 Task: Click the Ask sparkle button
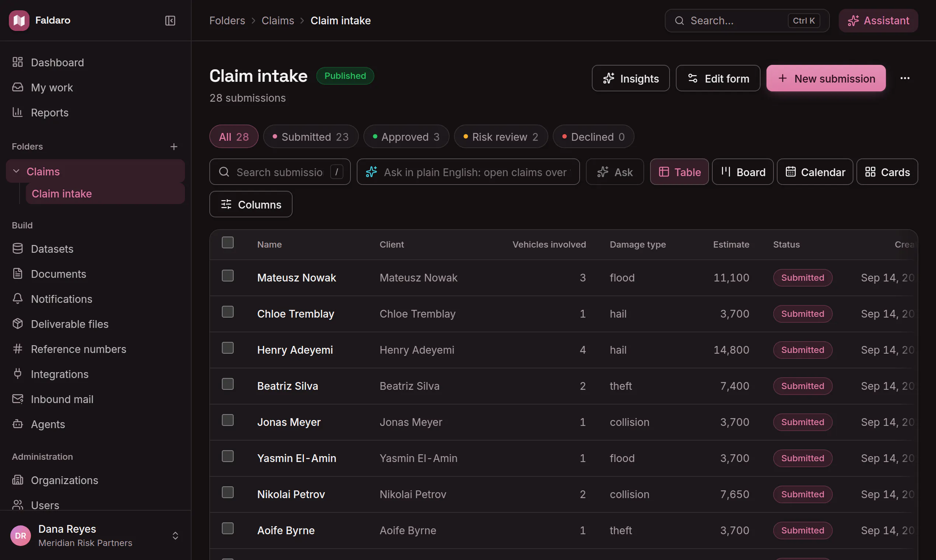pyautogui.click(x=615, y=172)
